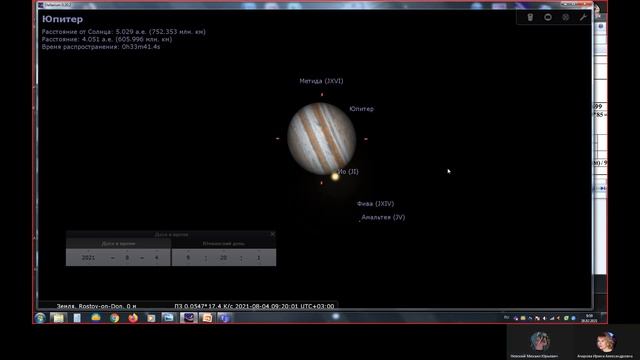Click the minutes field showing 20
Viewport: 640px width, 360px height.
pos(223,258)
